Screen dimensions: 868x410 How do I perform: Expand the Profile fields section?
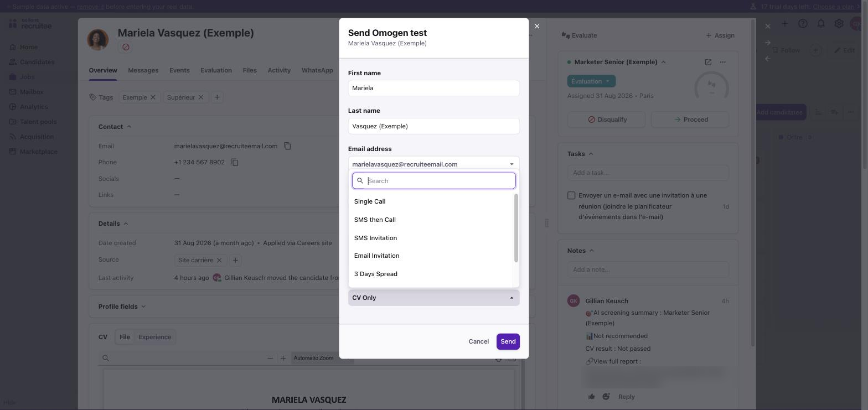pos(122,307)
